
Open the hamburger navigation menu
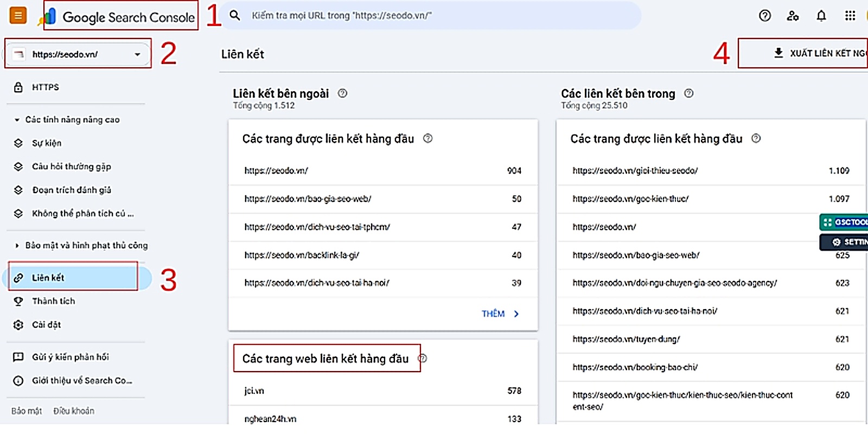[x=18, y=16]
